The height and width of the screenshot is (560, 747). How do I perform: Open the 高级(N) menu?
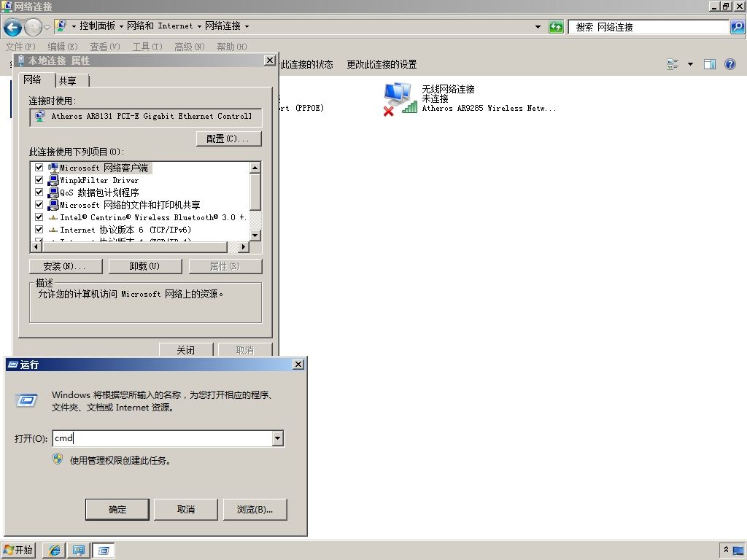tap(189, 47)
